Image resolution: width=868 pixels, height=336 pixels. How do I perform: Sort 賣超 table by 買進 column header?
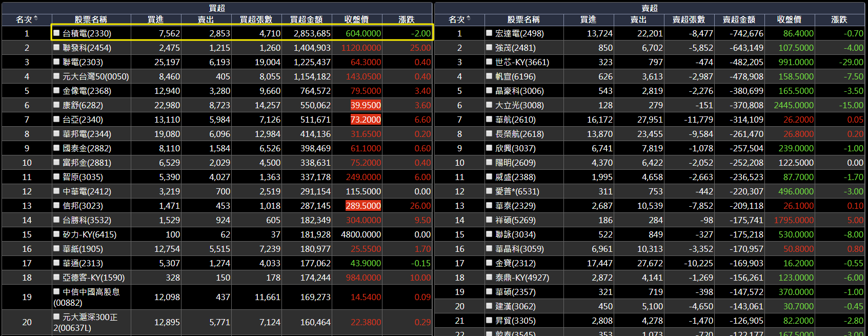pos(588,19)
